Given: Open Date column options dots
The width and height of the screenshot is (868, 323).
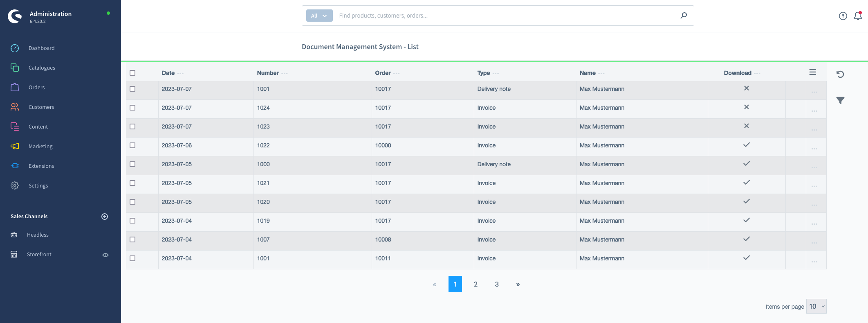Looking at the screenshot, I should [x=181, y=74].
